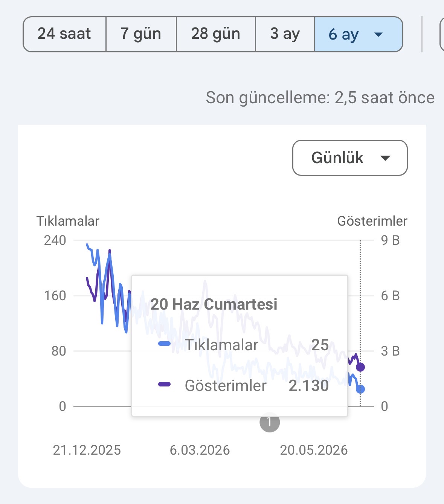Click the blue Tıklamalar legend dash in tooltip
The height and width of the screenshot is (504, 444).
pos(165,344)
